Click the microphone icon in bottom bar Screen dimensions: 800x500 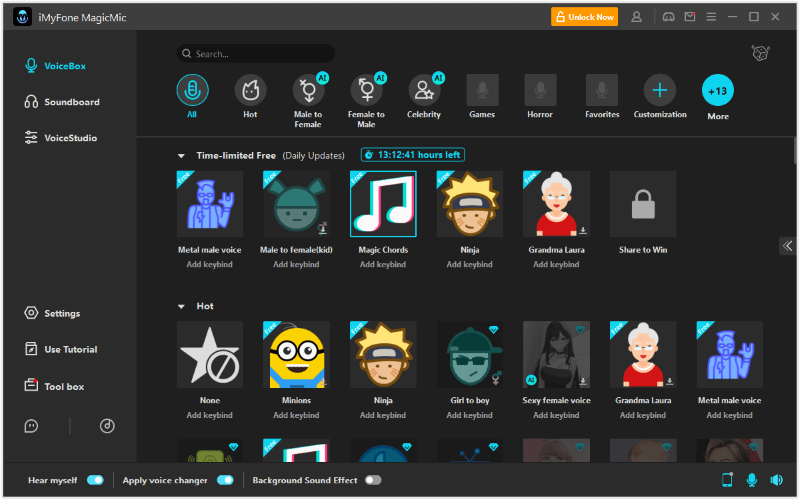click(x=752, y=480)
